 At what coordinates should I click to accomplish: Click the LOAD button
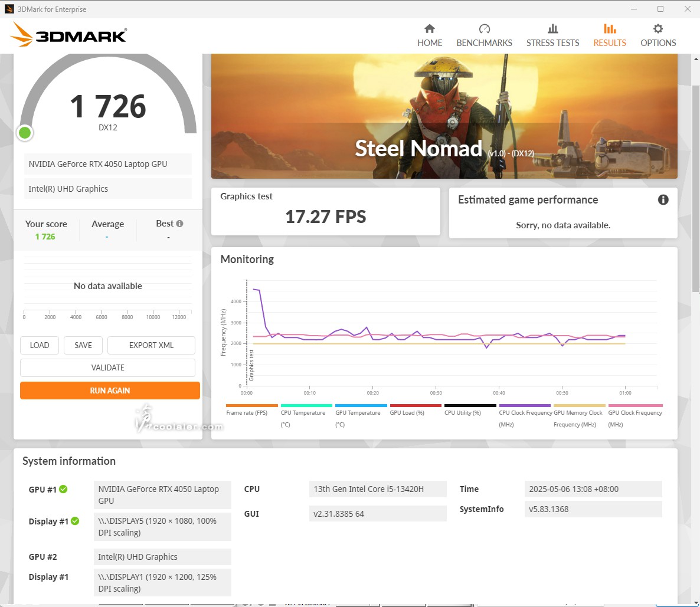[40, 346]
